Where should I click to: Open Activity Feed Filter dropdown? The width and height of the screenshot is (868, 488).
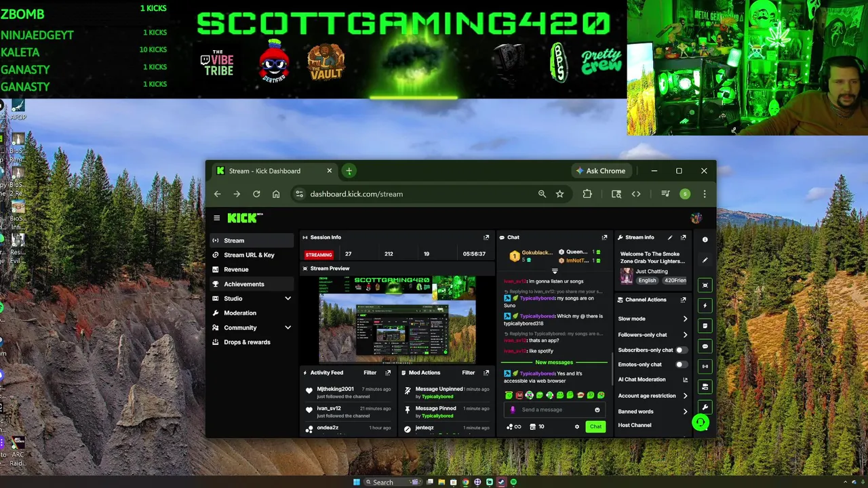[370, 373]
